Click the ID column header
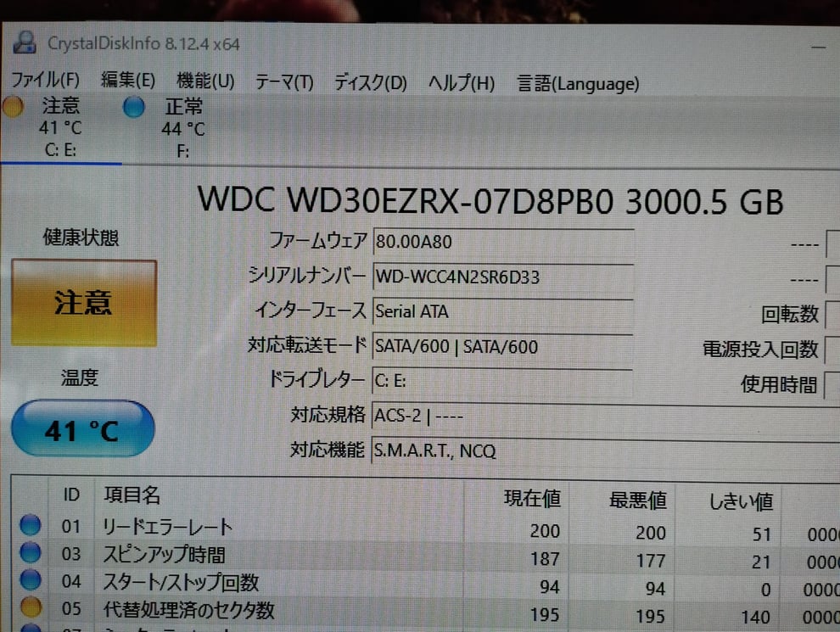The width and height of the screenshot is (840, 632). point(71,495)
